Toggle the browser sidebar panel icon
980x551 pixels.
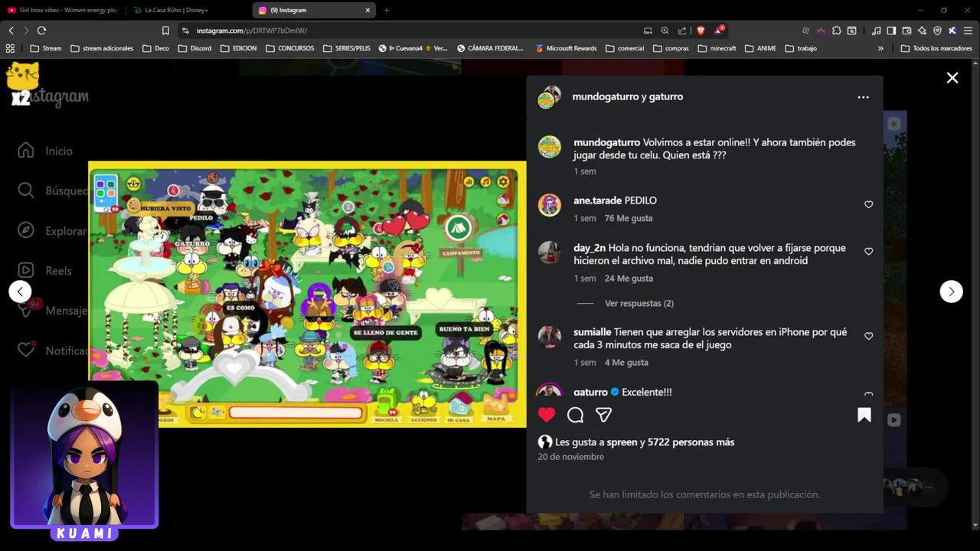[891, 31]
